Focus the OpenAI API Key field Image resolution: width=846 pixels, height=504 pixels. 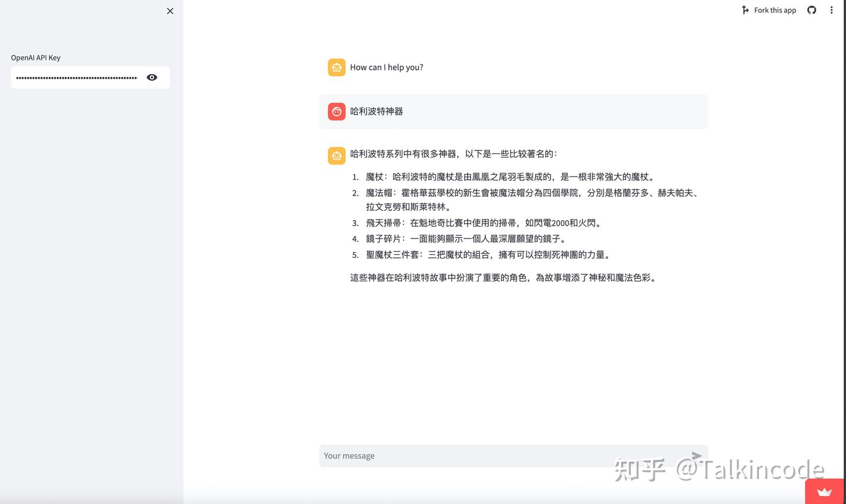76,77
